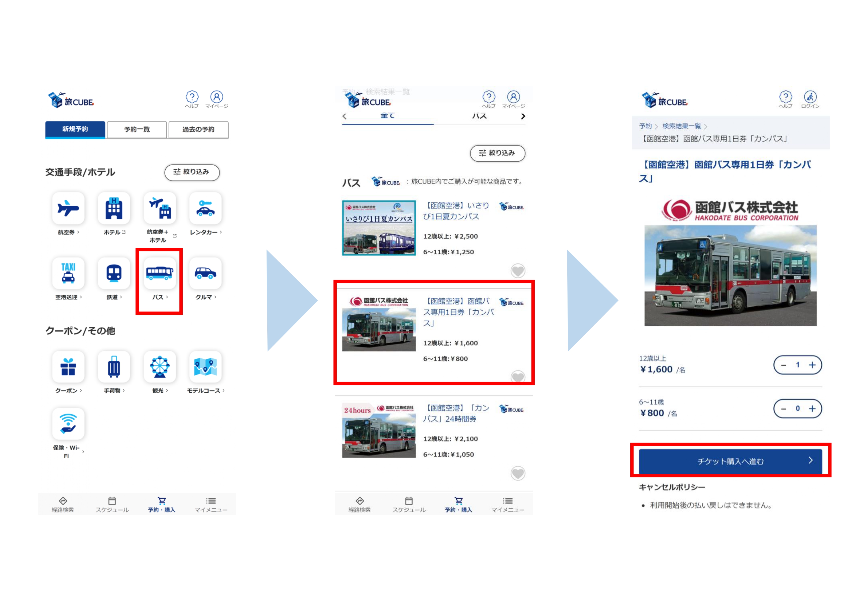
Task: Click マイページ icon on the middle screen
Action: point(513,99)
